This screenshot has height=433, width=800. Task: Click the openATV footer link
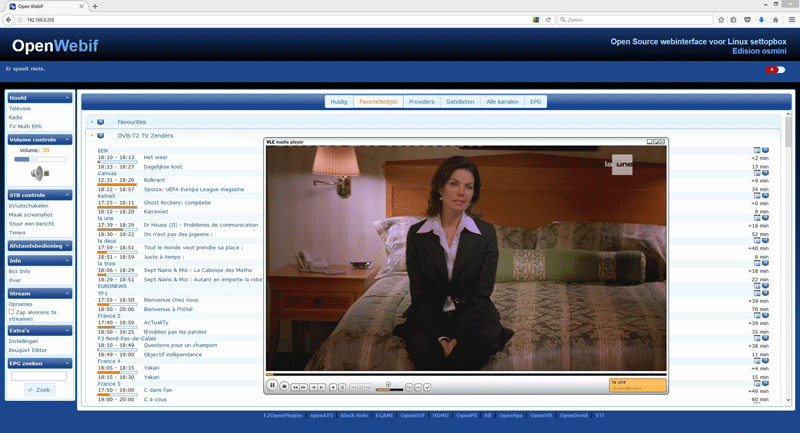(x=321, y=415)
